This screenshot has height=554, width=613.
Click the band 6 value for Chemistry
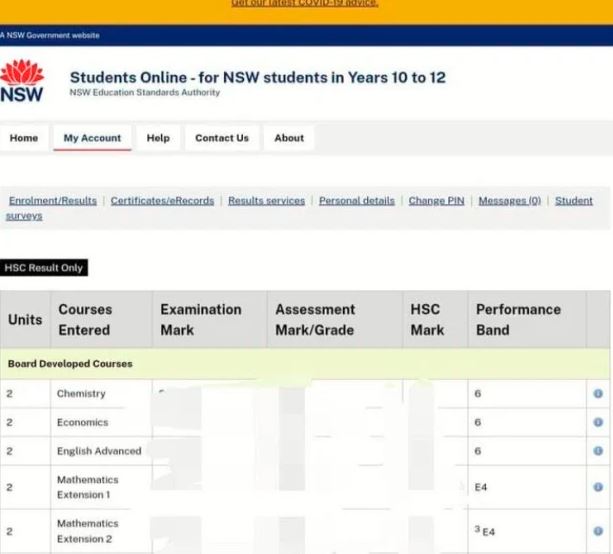coord(477,393)
